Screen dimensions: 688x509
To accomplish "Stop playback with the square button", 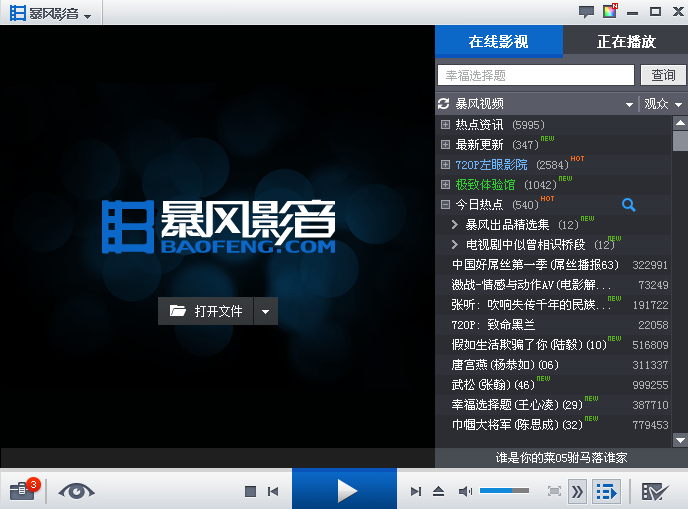I will point(251,491).
